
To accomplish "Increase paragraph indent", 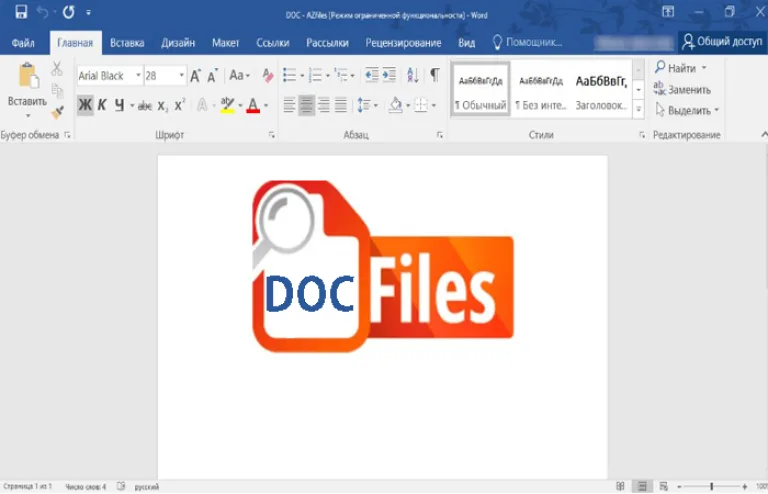I will (389, 75).
